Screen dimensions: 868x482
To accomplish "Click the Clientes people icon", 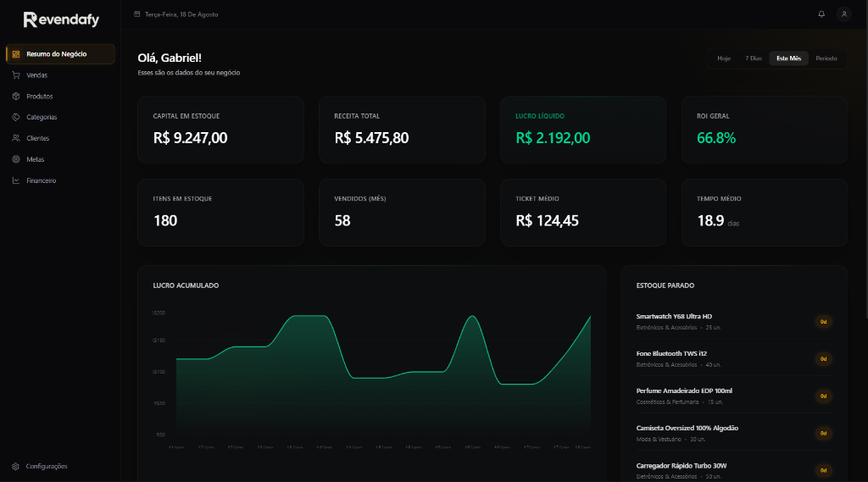I will pos(16,138).
